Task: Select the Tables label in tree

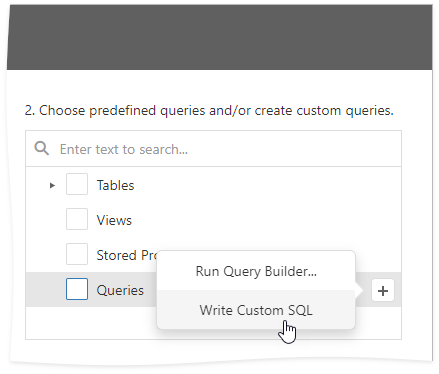Action: tap(115, 185)
